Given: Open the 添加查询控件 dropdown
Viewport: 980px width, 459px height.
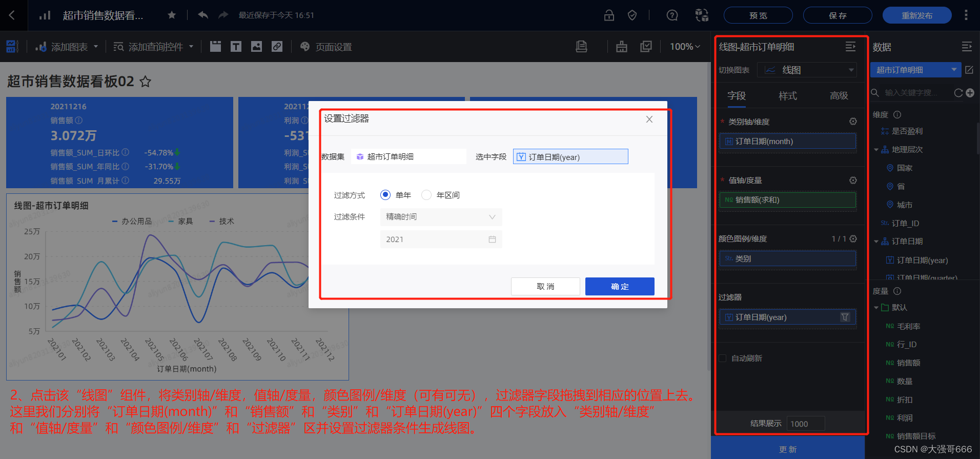Looking at the screenshot, I should pos(153,47).
